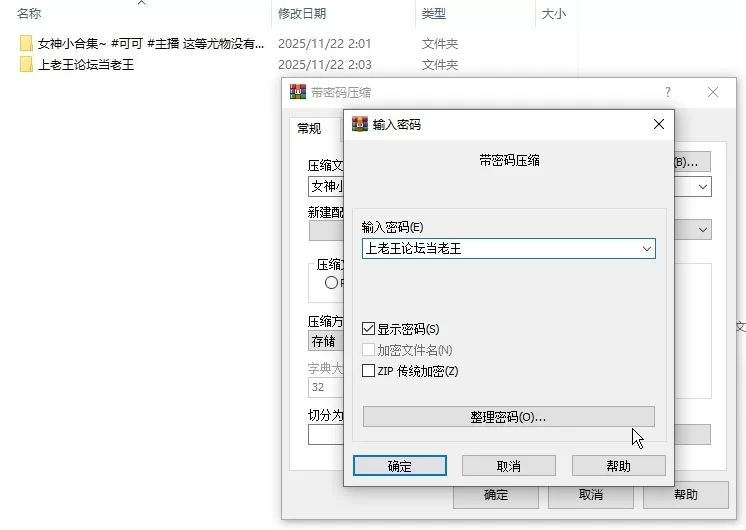
Task: Click date 2025/11/22 2:03
Action: pyautogui.click(x=324, y=64)
